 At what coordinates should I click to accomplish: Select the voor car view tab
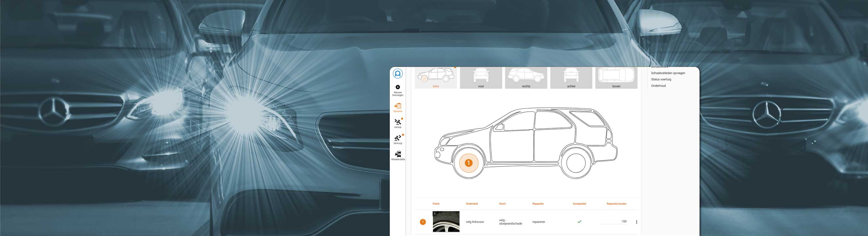point(481,78)
